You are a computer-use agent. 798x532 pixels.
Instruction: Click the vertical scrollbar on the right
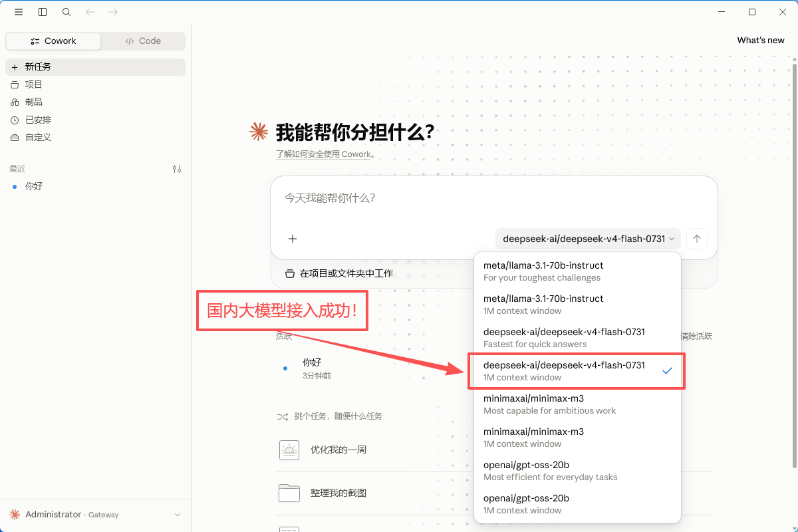click(x=795, y=266)
